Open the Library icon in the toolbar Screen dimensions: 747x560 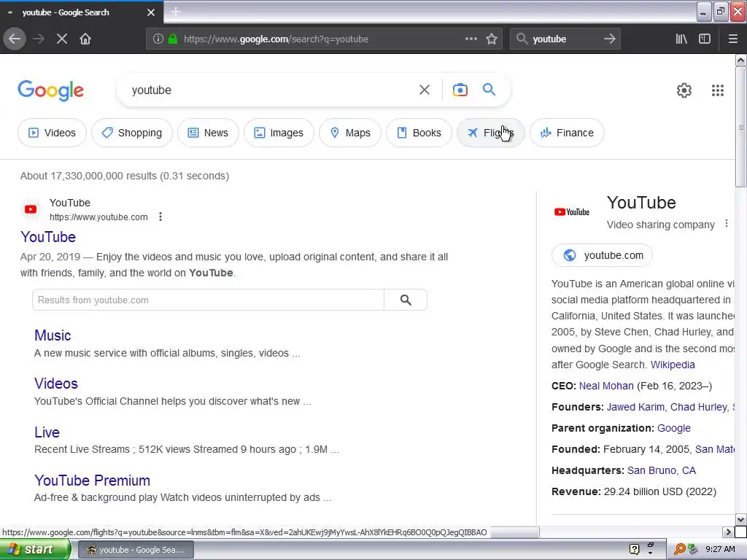click(682, 39)
